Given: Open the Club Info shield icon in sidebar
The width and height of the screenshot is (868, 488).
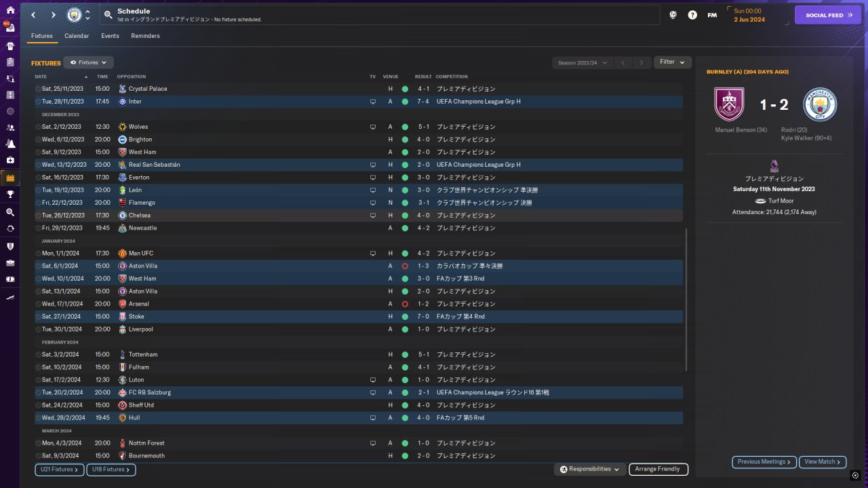Looking at the screenshot, I should (9, 246).
